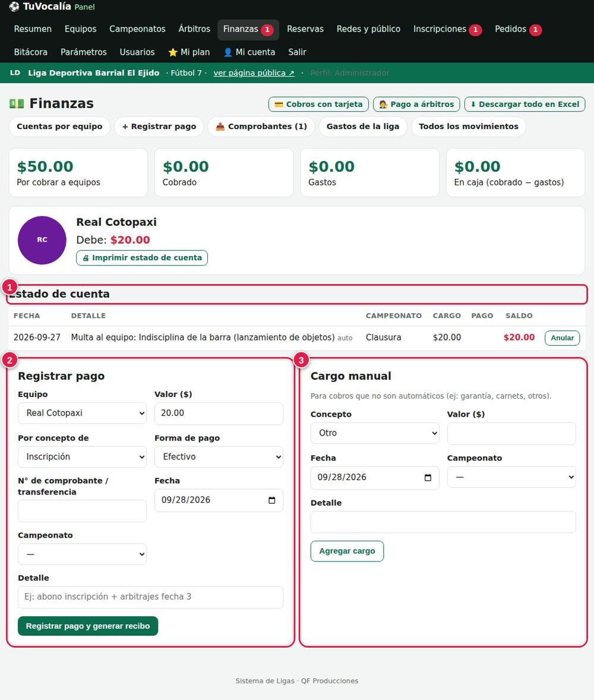Open the Equipo dropdown showing Real Cotopaxi
This screenshot has width=594, height=700.
tap(82, 413)
